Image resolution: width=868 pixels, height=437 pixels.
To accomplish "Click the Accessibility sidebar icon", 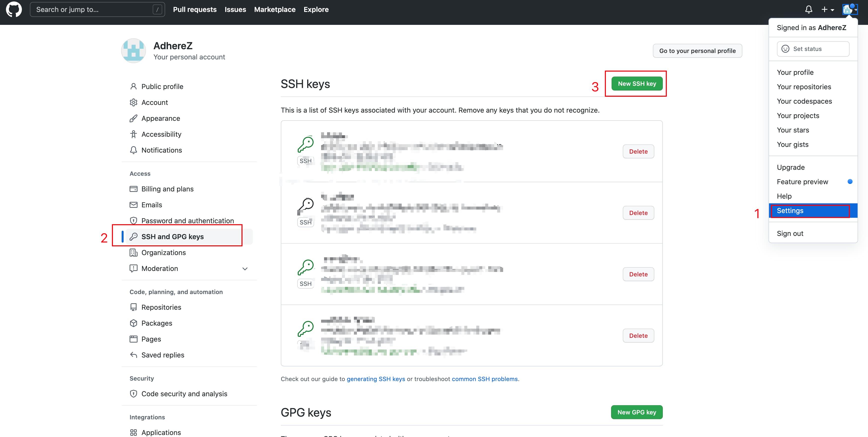I will tap(134, 134).
